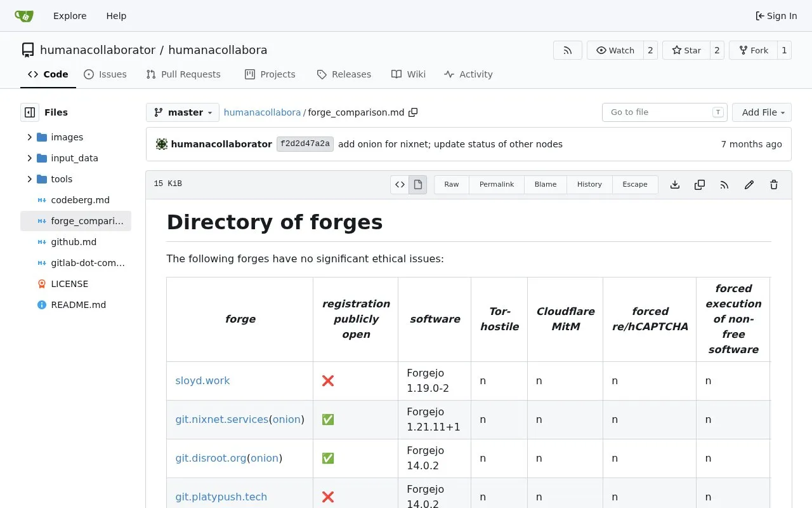The height and width of the screenshot is (508, 812).
Task: Open Explore in the top menu
Action: tap(70, 16)
